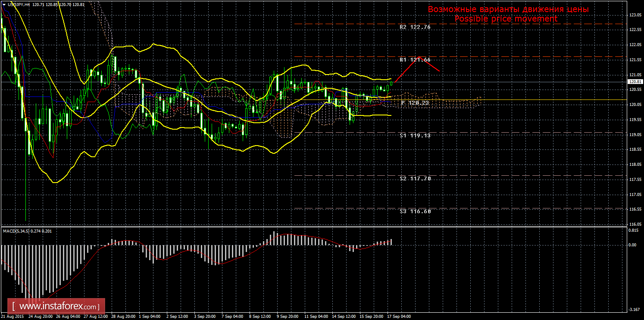The width and height of the screenshot is (644, 320).
Task: Select the USDJPY,H4 chart title text
Action: pos(19,4)
